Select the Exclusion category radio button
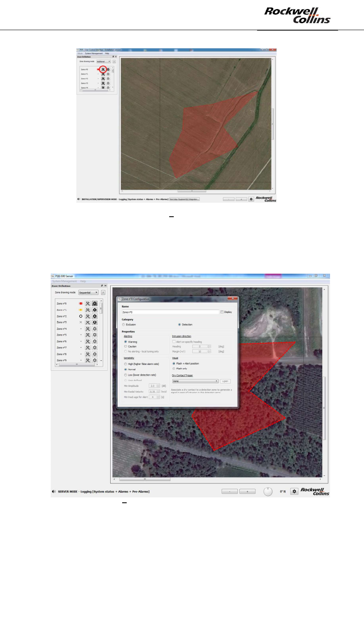 123,324
